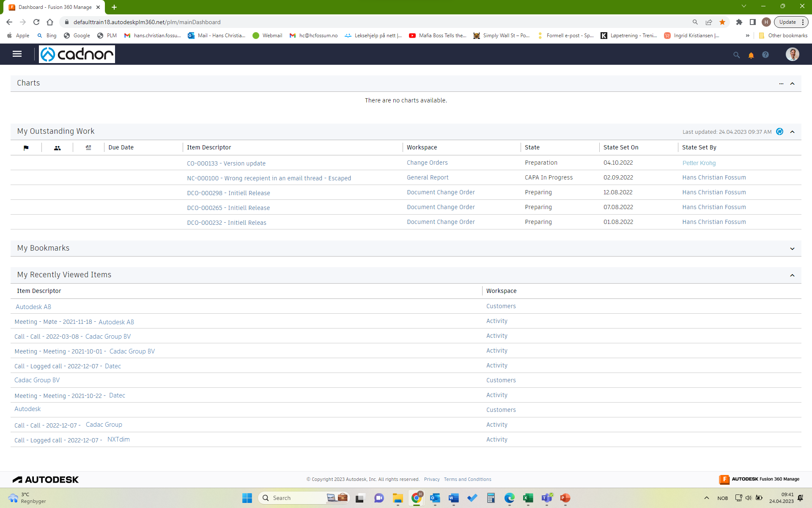Open CO-000133 - Version update item
Viewport: 812px width, 508px height.
226,163
